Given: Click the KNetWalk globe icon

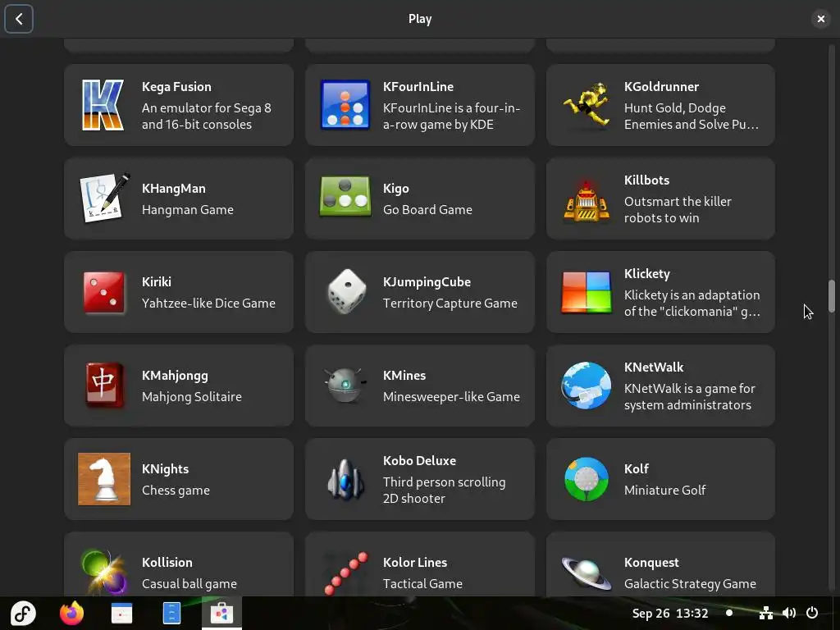Looking at the screenshot, I should point(586,386).
